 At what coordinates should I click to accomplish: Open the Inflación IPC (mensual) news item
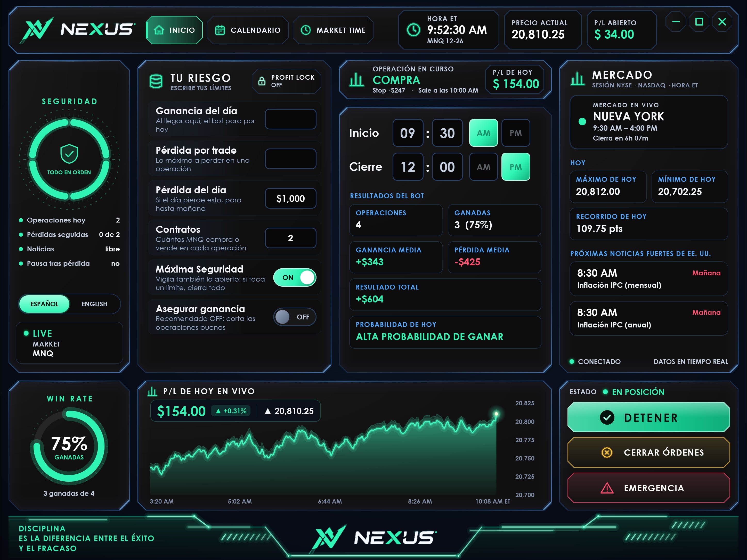point(648,279)
